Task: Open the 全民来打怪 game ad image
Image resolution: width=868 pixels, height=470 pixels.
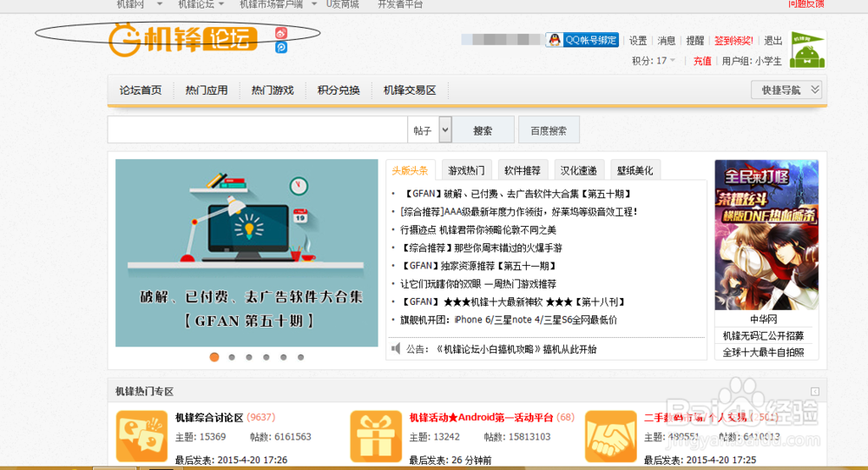Action: coord(766,235)
